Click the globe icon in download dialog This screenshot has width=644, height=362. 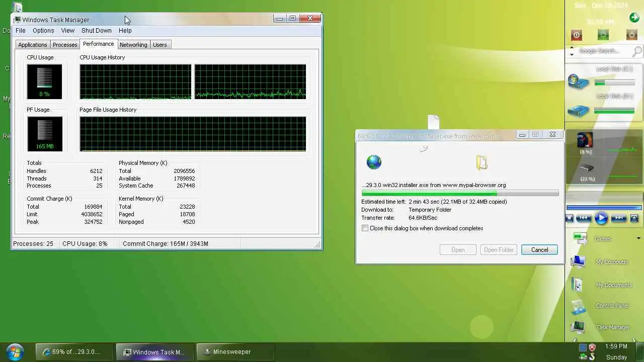point(374,162)
